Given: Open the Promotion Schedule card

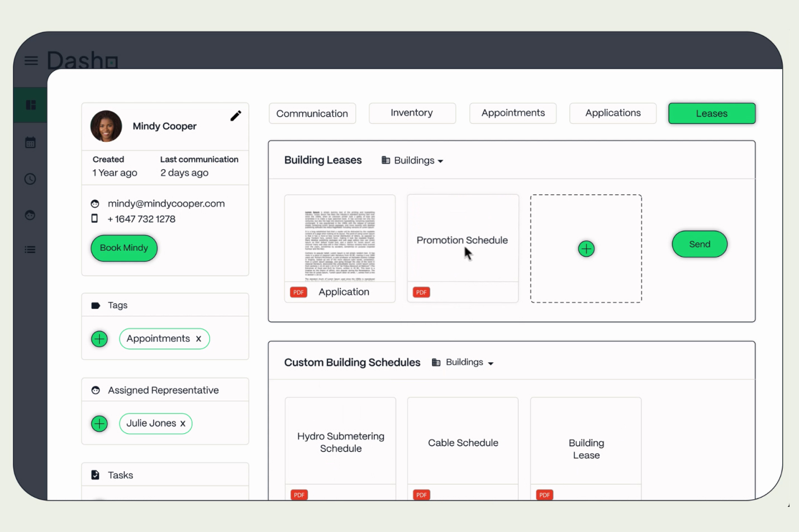Looking at the screenshot, I should click(x=463, y=248).
